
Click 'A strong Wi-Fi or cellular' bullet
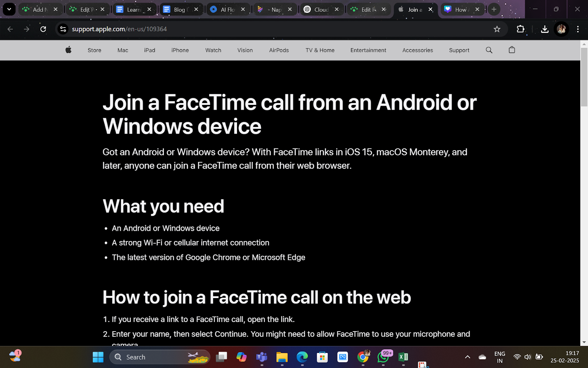190,243
